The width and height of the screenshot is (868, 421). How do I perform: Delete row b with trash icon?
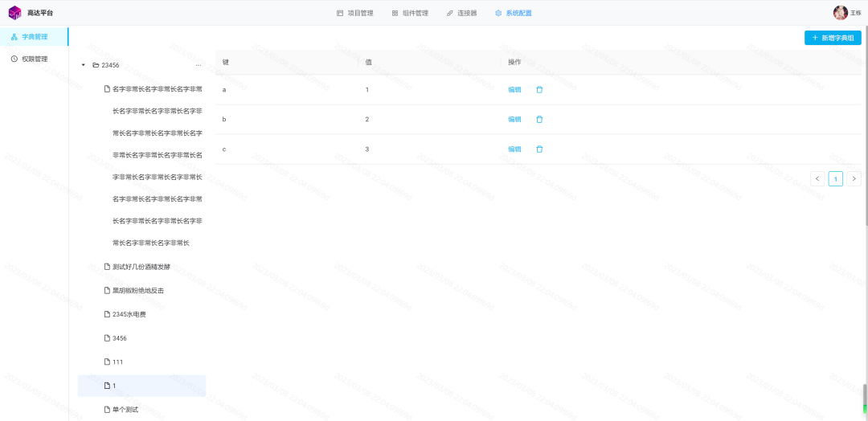(x=539, y=120)
